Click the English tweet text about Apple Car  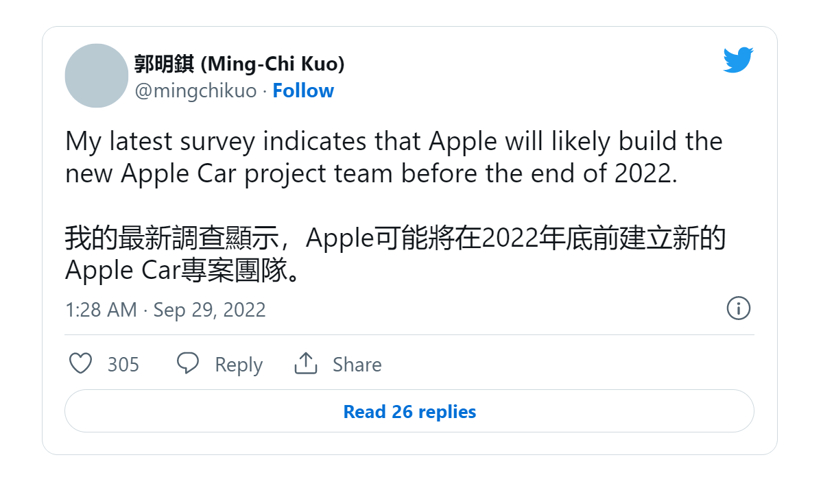point(394,157)
